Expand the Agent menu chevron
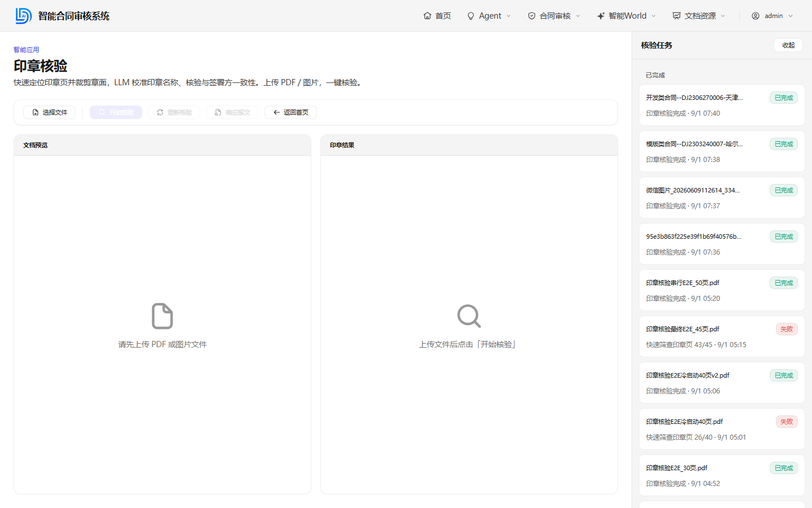Viewport: 812px width, 508px height. point(509,16)
